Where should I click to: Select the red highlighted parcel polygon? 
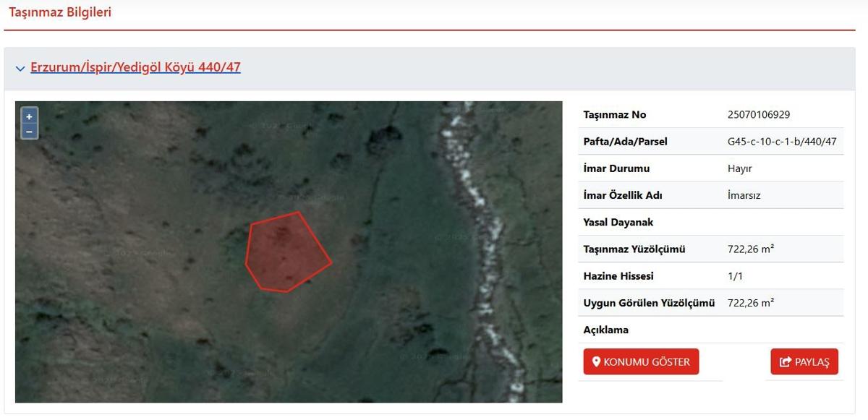coord(286,253)
